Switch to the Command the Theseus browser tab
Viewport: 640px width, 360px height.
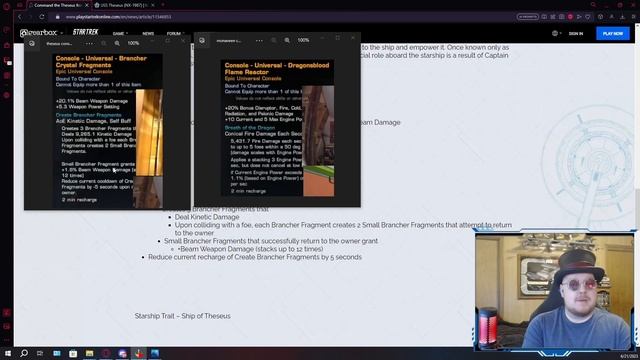tap(57, 5)
